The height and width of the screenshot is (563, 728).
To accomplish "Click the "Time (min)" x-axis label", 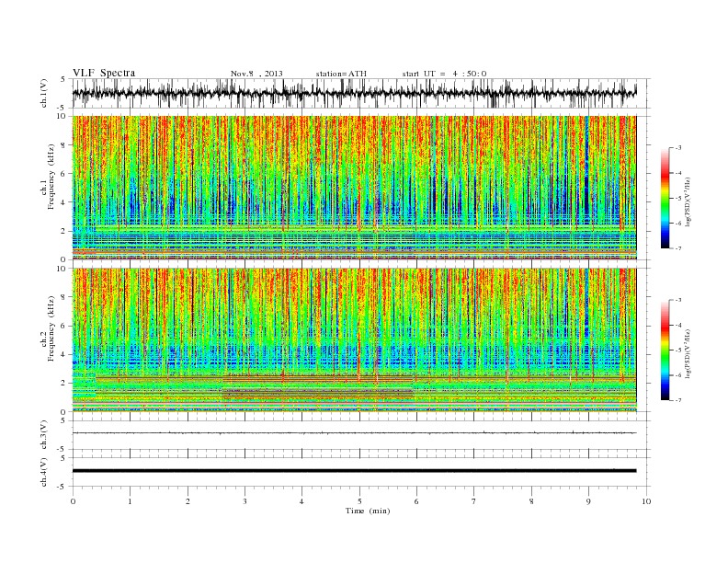I will pos(368,511).
